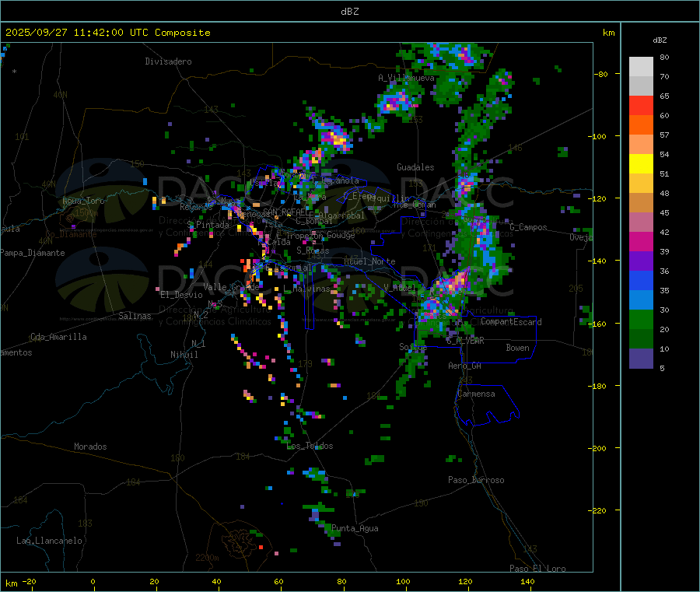Click the 100 km x-axis tick
This screenshot has width=700, height=592.
point(403,581)
